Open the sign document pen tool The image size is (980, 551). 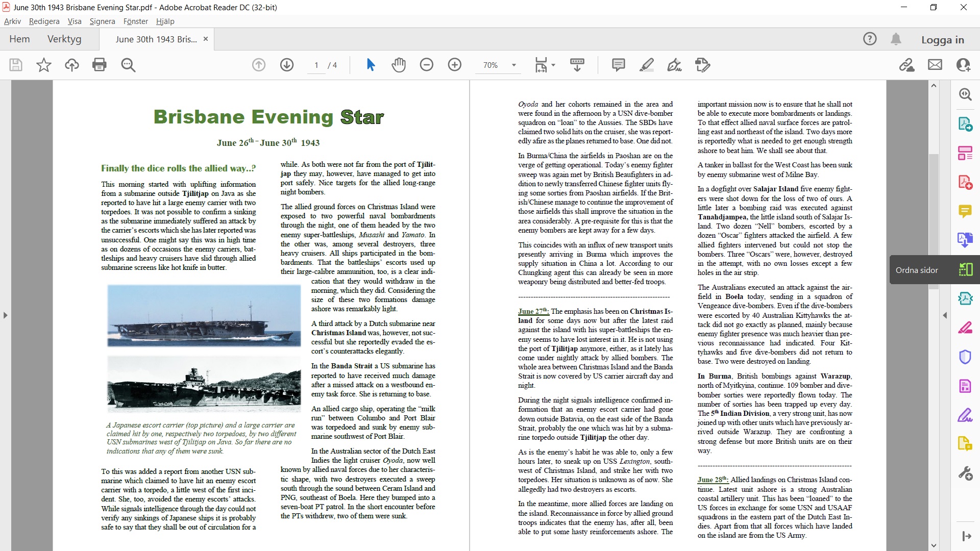point(674,65)
